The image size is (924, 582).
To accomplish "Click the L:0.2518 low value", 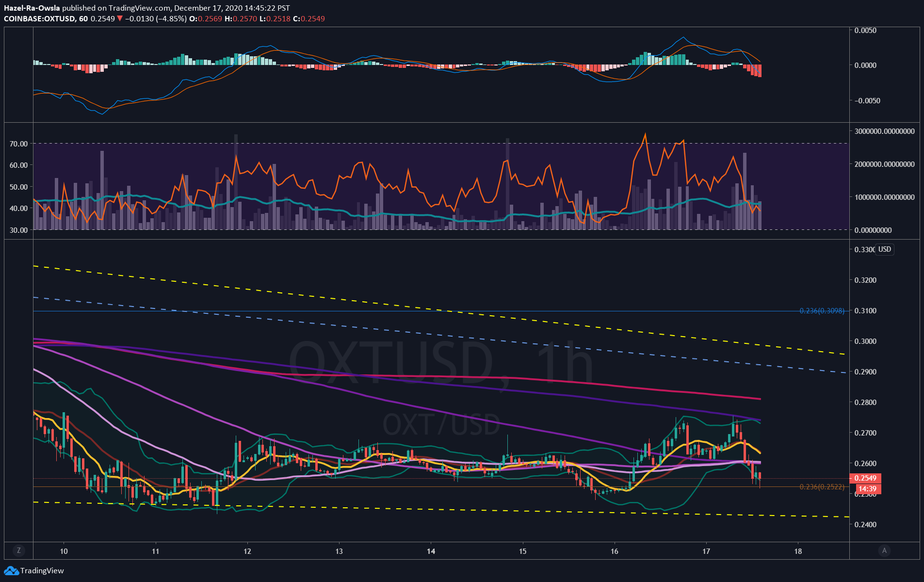I will (x=275, y=19).
